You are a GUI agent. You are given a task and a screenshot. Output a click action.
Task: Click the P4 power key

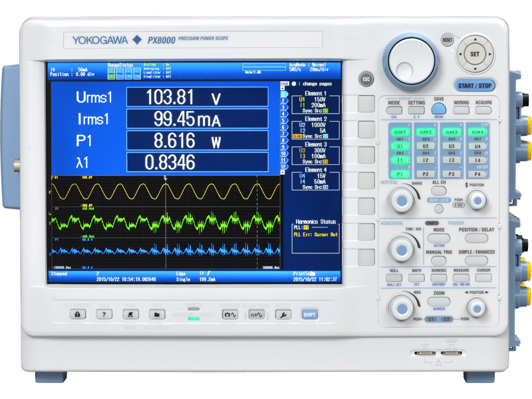point(477,174)
